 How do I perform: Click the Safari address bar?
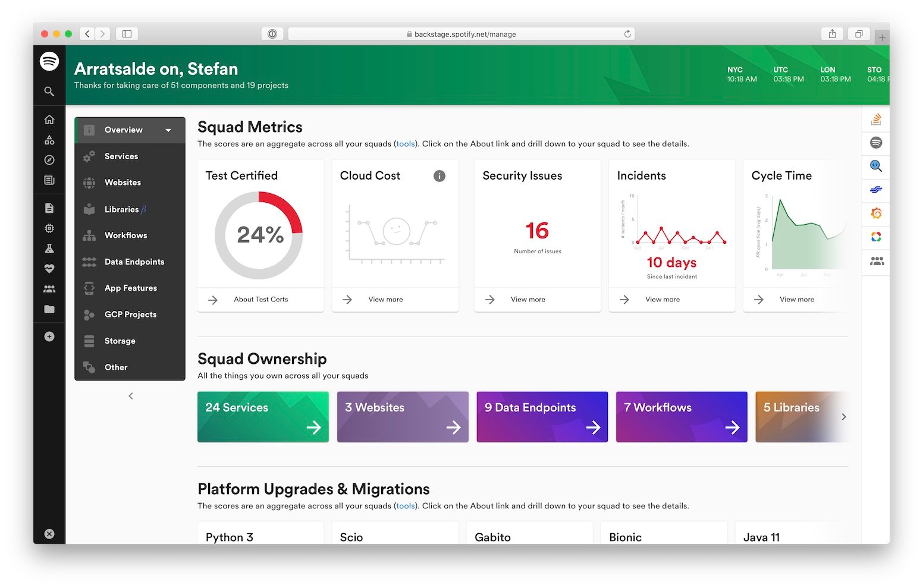click(x=461, y=34)
